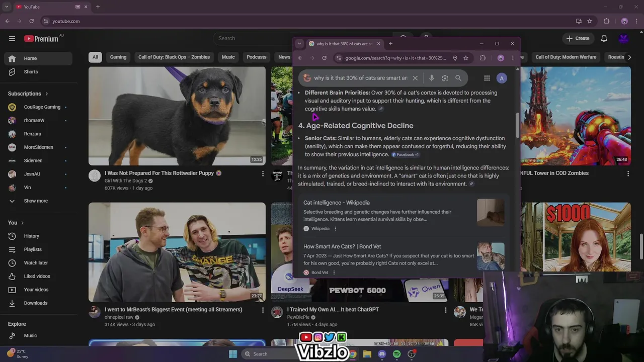Open options menu for MrBeast's Biggest Event video
Viewport: 644px width, 362px height.
pyautogui.click(x=263, y=310)
